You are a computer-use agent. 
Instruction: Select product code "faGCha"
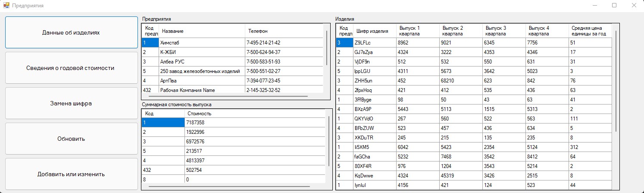(x=375, y=157)
